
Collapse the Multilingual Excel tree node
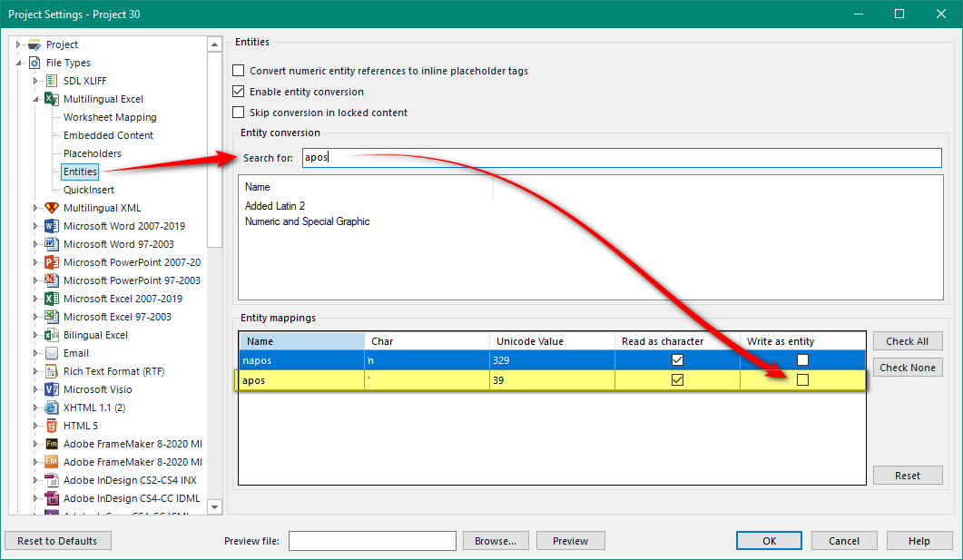pyautogui.click(x=36, y=99)
